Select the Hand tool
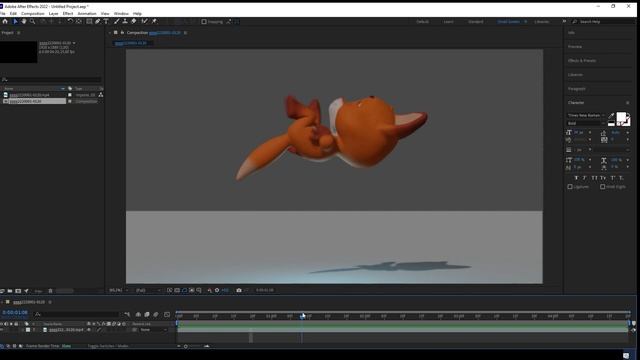This screenshot has width=640, height=360. click(x=24, y=21)
